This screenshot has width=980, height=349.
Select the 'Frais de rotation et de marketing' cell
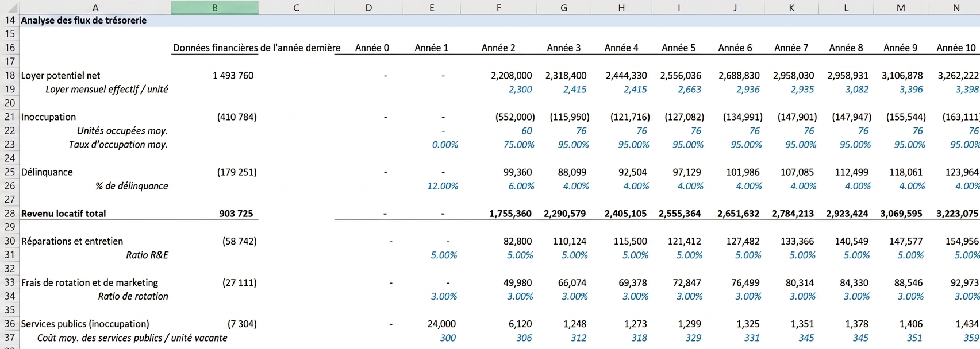coord(90,282)
